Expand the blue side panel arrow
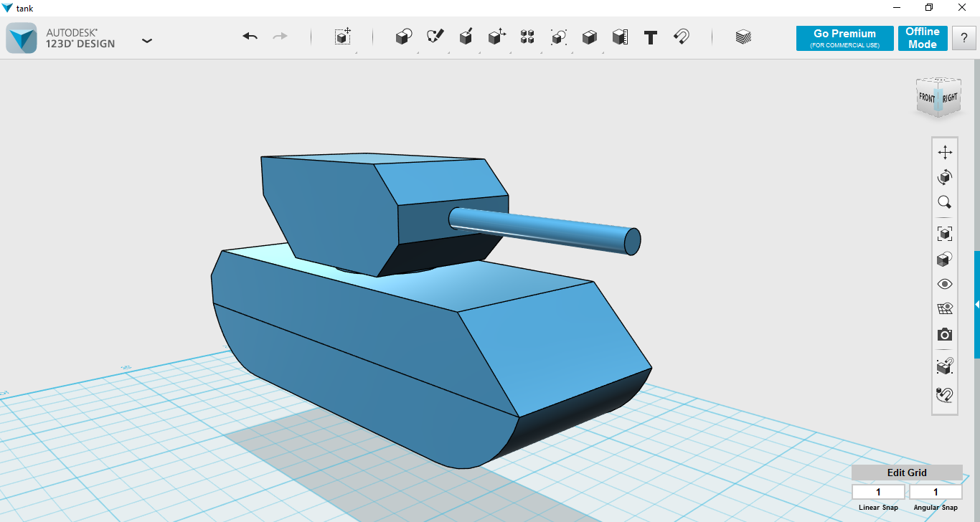Screen dimensions: 980x522 click(976, 305)
